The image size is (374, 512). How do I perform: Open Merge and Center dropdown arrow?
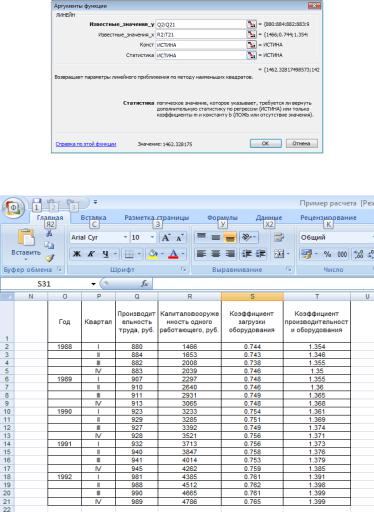click(x=287, y=254)
